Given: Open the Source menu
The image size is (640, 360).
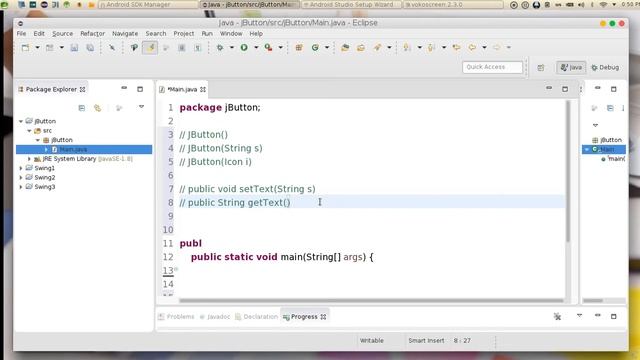Looking at the screenshot, I should 62,33.
